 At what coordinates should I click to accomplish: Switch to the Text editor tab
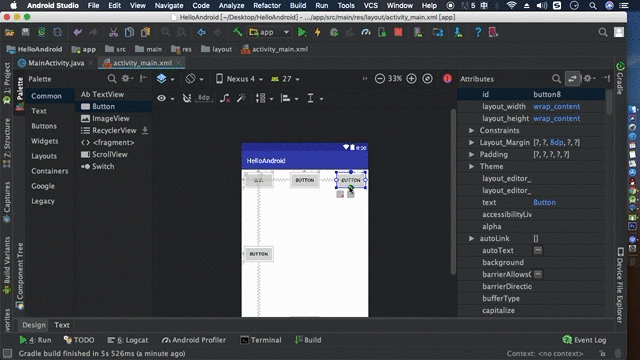point(62,325)
